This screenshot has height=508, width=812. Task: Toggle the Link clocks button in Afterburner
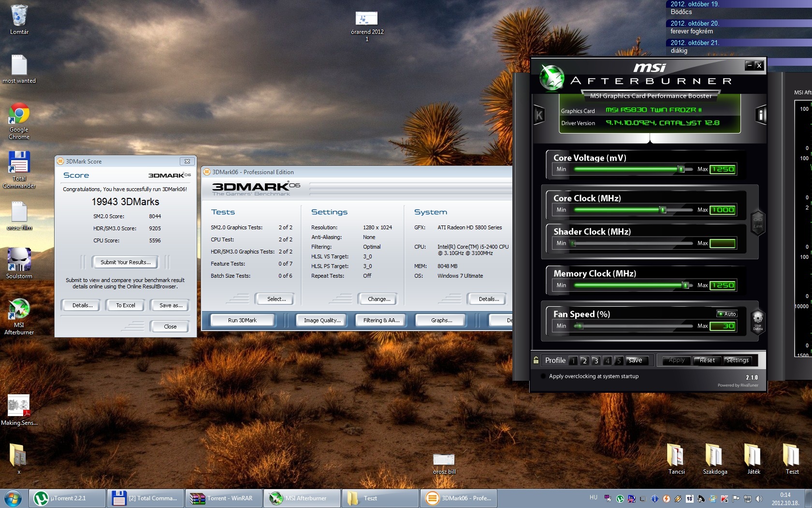[x=758, y=223]
